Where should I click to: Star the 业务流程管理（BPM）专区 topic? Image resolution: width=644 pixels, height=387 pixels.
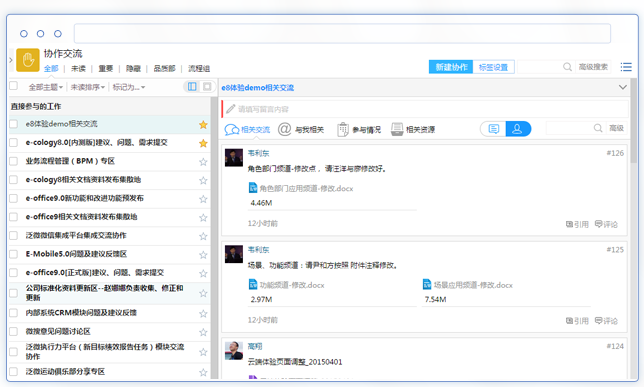tap(203, 162)
